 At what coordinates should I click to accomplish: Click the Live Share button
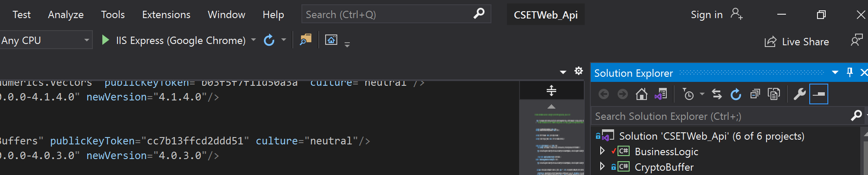coord(797,41)
